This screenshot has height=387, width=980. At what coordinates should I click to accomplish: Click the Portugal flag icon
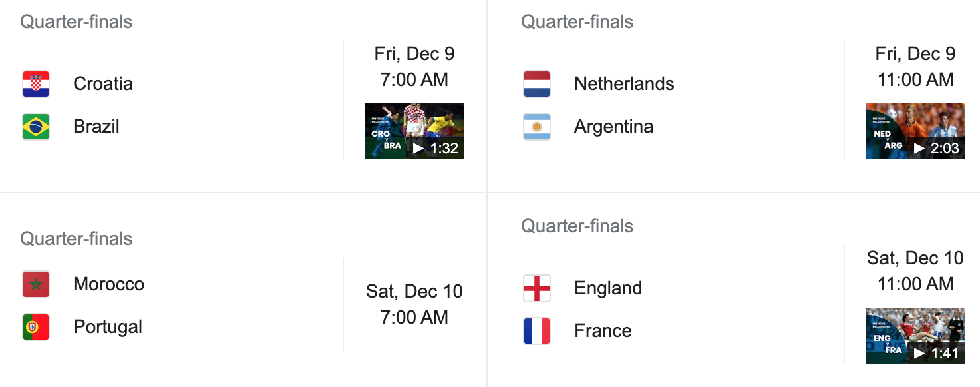(x=36, y=327)
